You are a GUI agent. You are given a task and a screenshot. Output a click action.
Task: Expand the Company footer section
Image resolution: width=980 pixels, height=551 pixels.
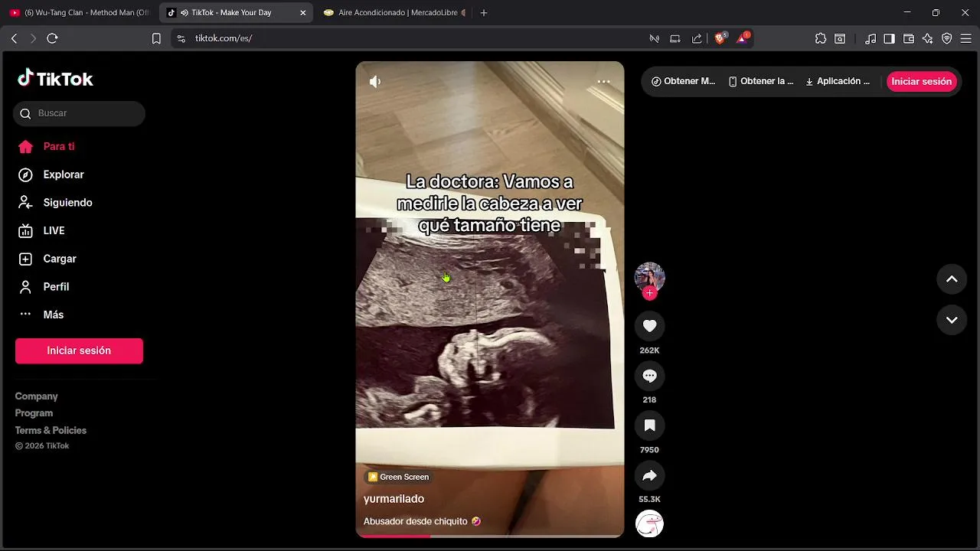(x=37, y=396)
